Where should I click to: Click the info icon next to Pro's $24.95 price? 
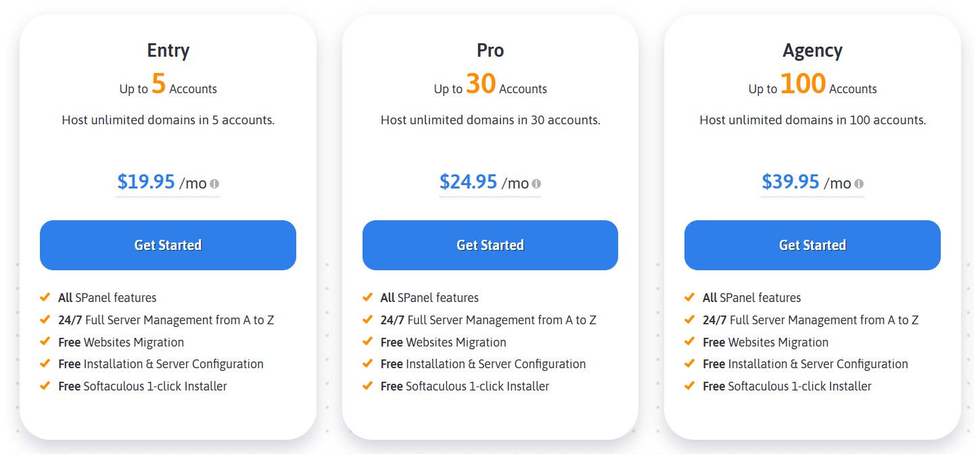pos(538,182)
